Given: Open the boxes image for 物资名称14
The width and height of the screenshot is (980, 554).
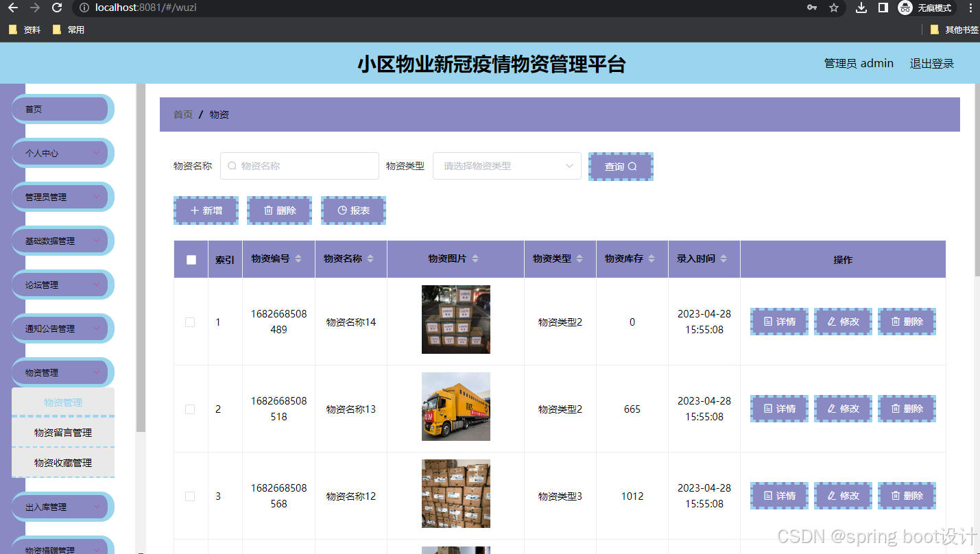Looking at the screenshot, I should [x=456, y=320].
